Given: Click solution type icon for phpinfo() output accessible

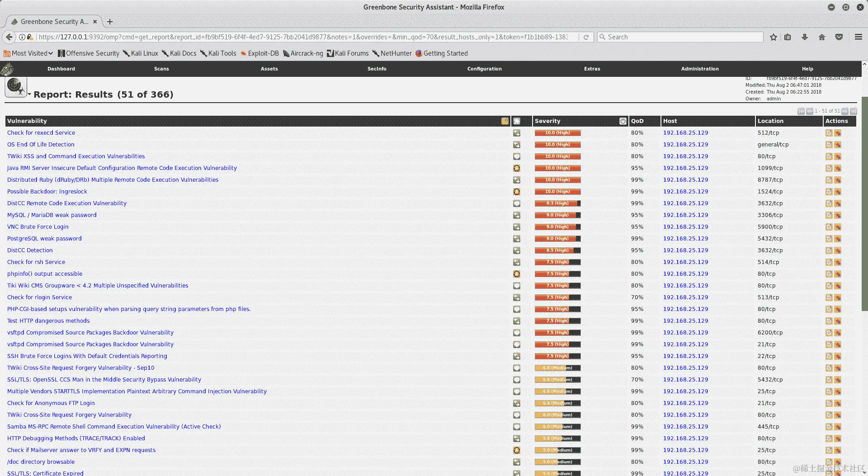Looking at the screenshot, I should pyautogui.click(x=517, y=274).
